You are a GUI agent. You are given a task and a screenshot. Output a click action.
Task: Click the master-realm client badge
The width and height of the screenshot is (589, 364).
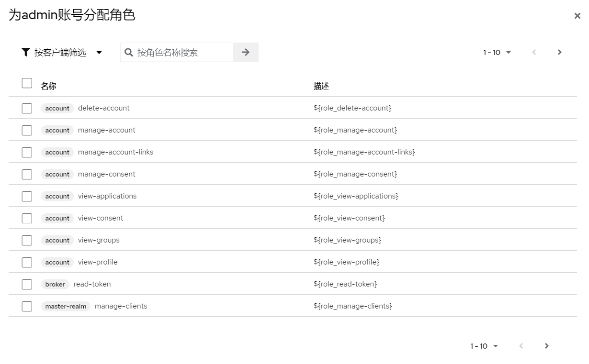point(66,306)
